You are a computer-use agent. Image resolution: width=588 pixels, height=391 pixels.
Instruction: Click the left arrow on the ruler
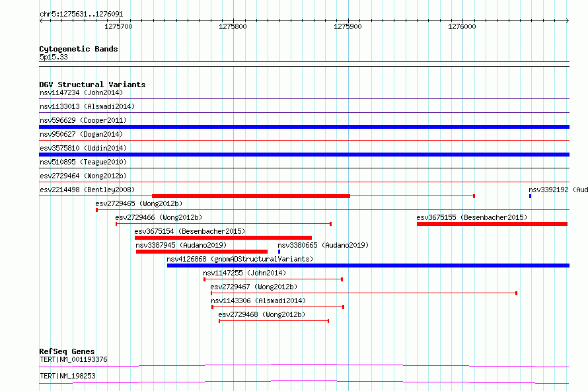(x=41, y=21)
